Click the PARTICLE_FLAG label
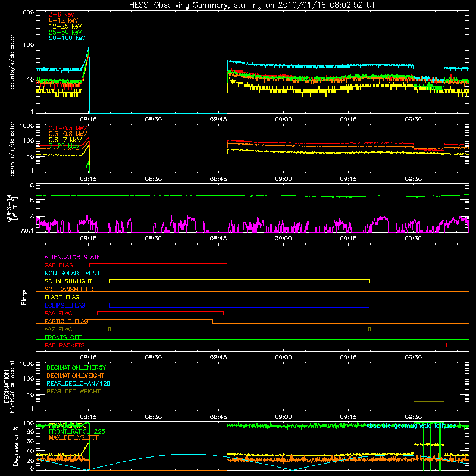The image size is (476, 476). [x=67, y=321]
